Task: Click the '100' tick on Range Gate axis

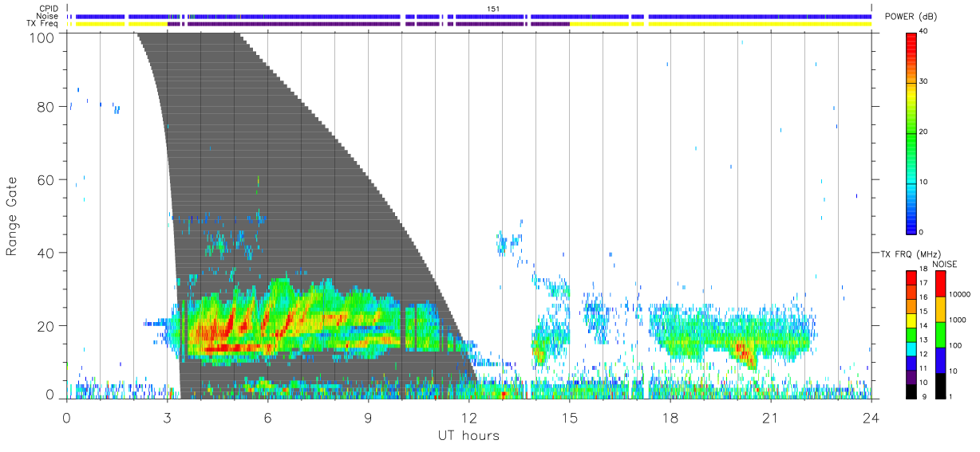Action: click(41, 37)
